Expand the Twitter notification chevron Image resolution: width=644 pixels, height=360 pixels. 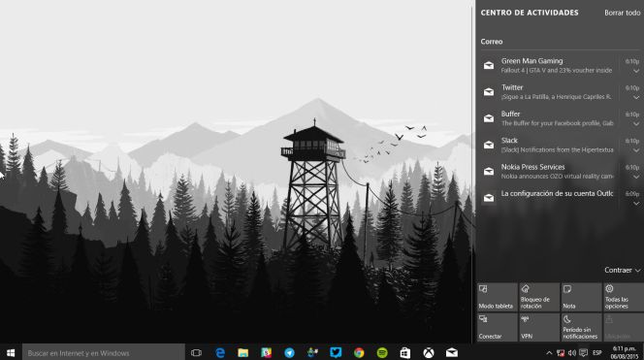click(x=636, y=97)
